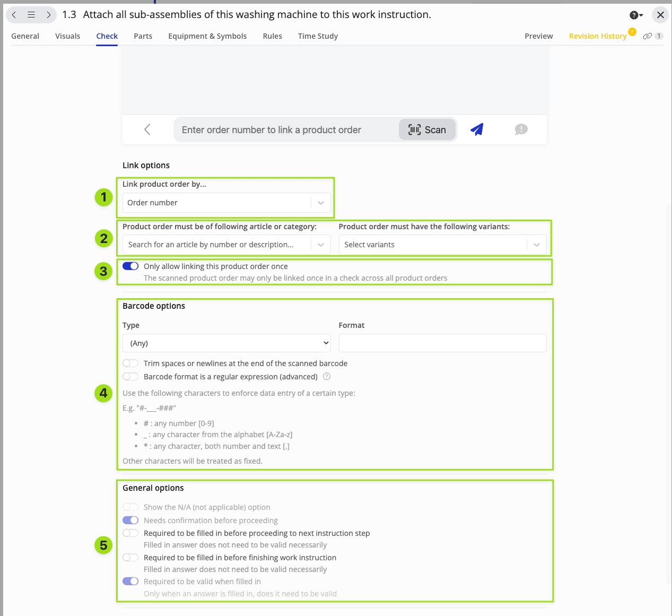Open the help menu via the question mark icon

[634, 15]
